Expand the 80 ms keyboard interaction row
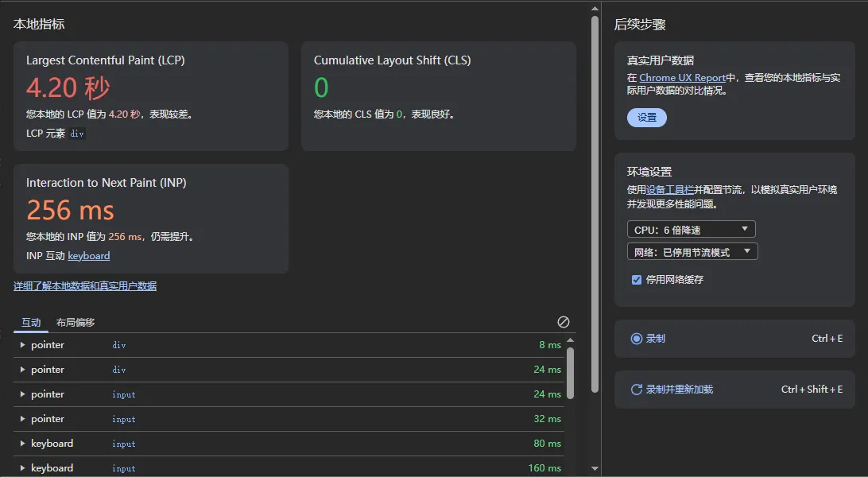 (x=23, y=444)
